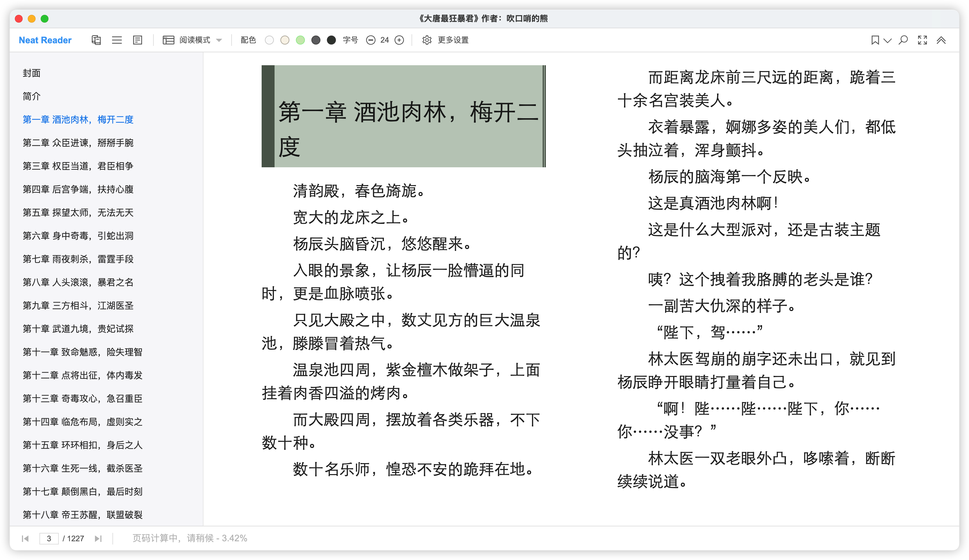Click the page number input field
This screenshot has height=560, width=969.
tap(49, 538)
